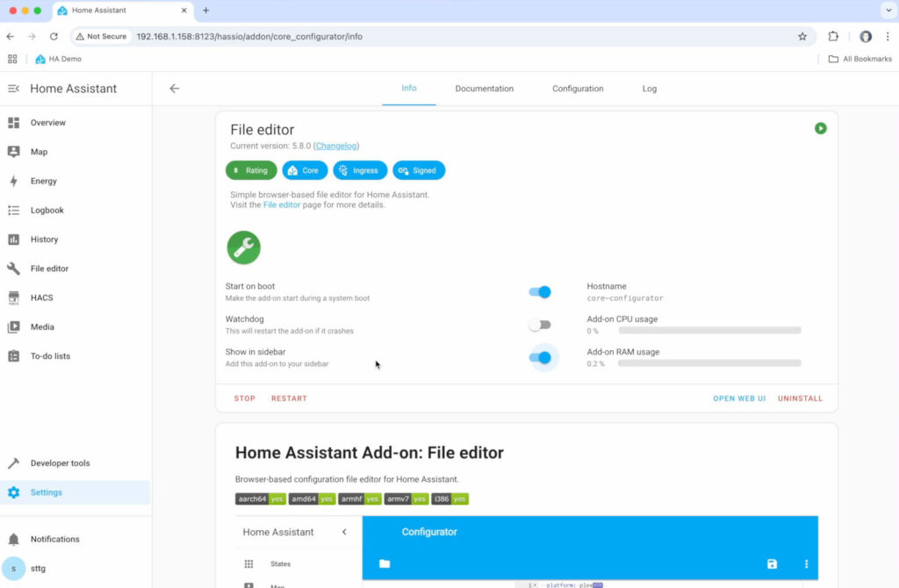The width and height of the screenshot is (899, 588).
Task: Open the Map icon in sidebar
Action: 14,152
